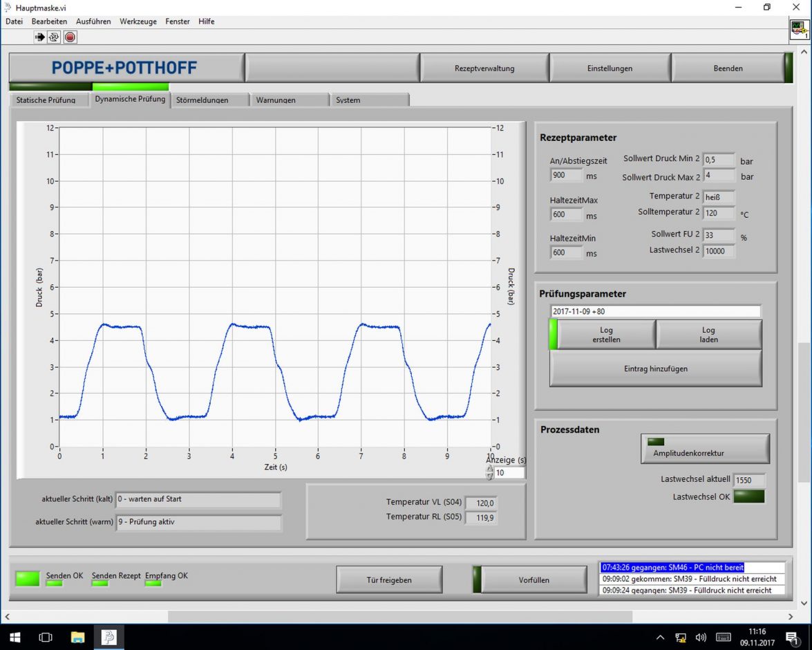Toggle the Vorfüllen button
The width and height of the screenshot is (812, 650).
click(x=534, y=579)
